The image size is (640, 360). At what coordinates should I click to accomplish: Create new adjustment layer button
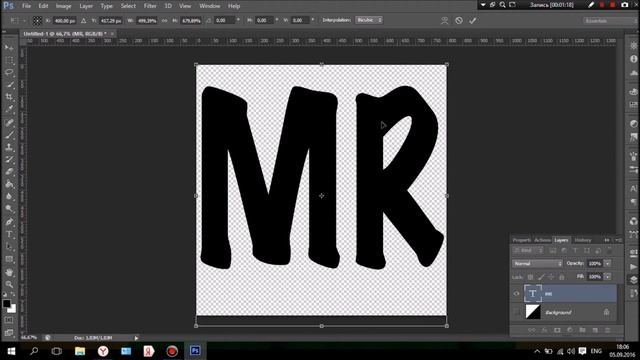570,330
